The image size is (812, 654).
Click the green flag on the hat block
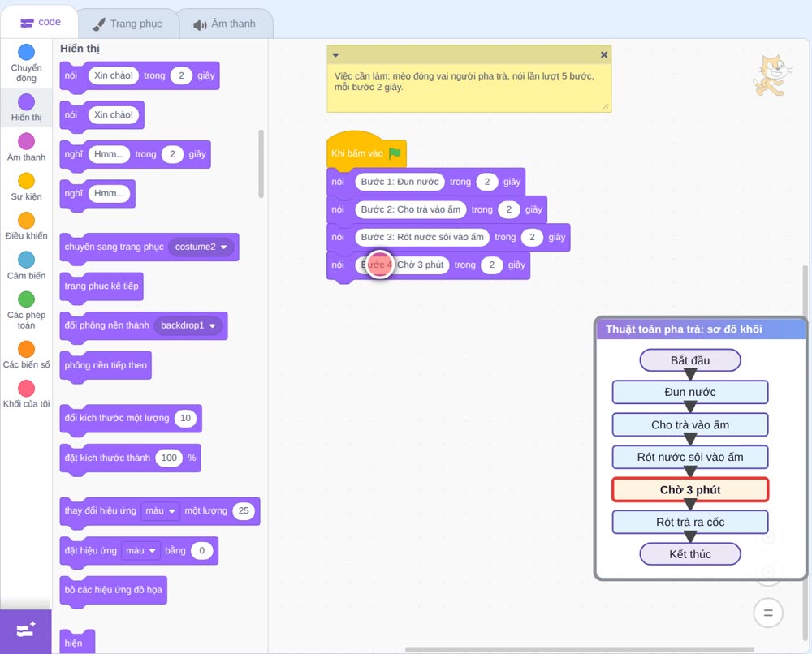(x=395, y=153)
